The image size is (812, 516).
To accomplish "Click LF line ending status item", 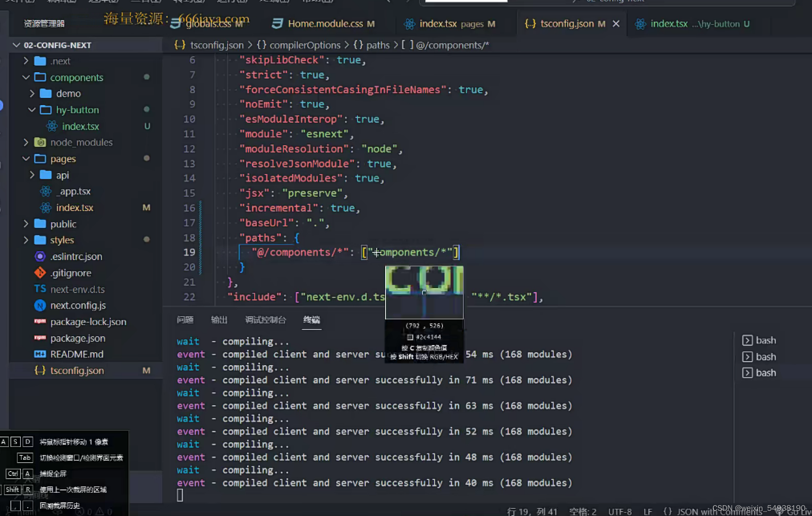I will [648, 512].
